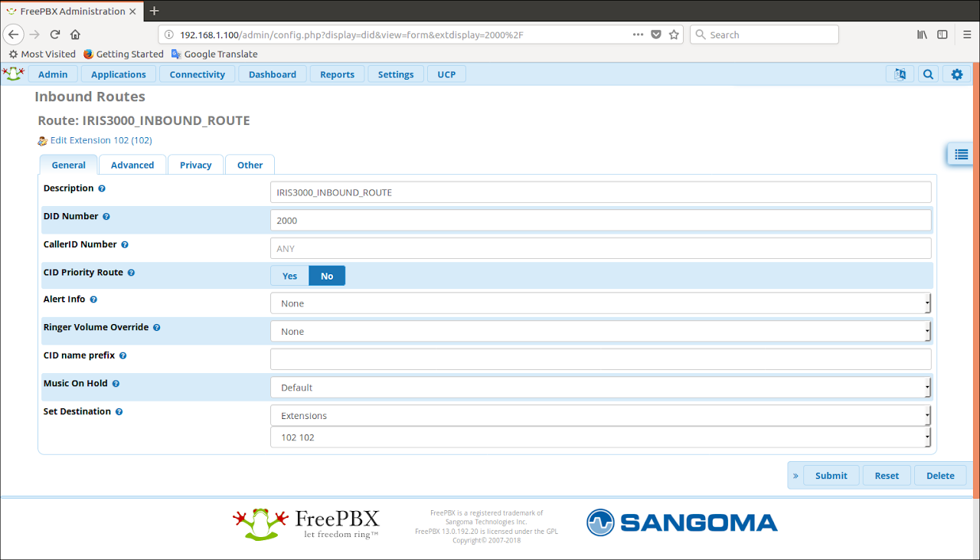Click help icon next to Music On Hold
This screenshot has width=980, height=560.
pos(116,384)
